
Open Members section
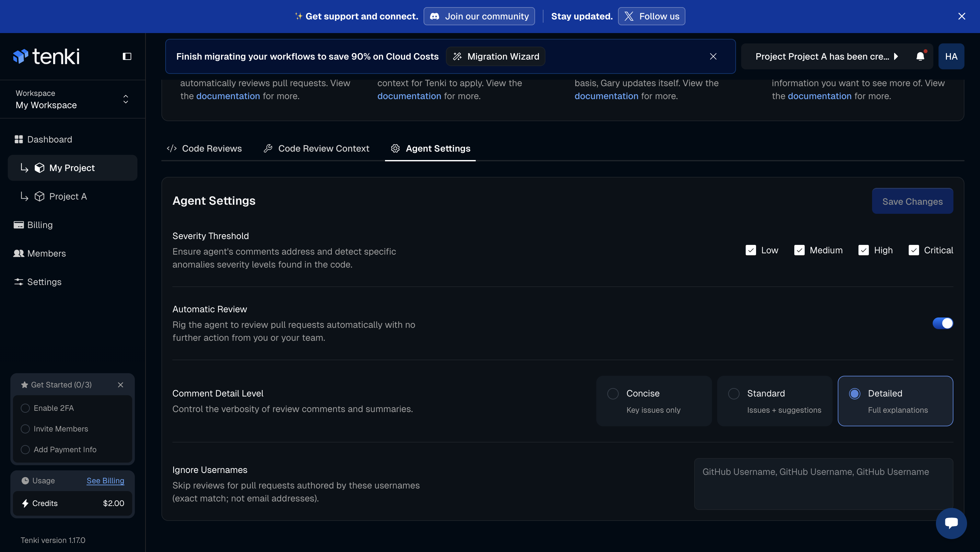(46, 254)
